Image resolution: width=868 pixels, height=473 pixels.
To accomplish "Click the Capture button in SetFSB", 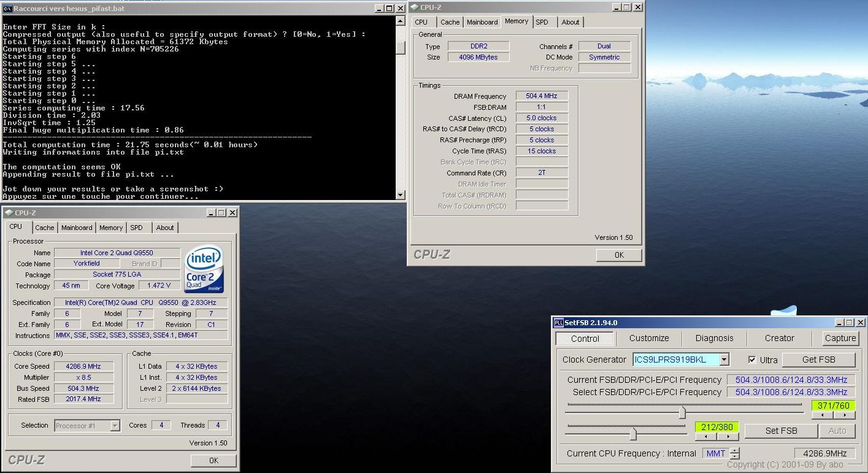I will (840, 338).
